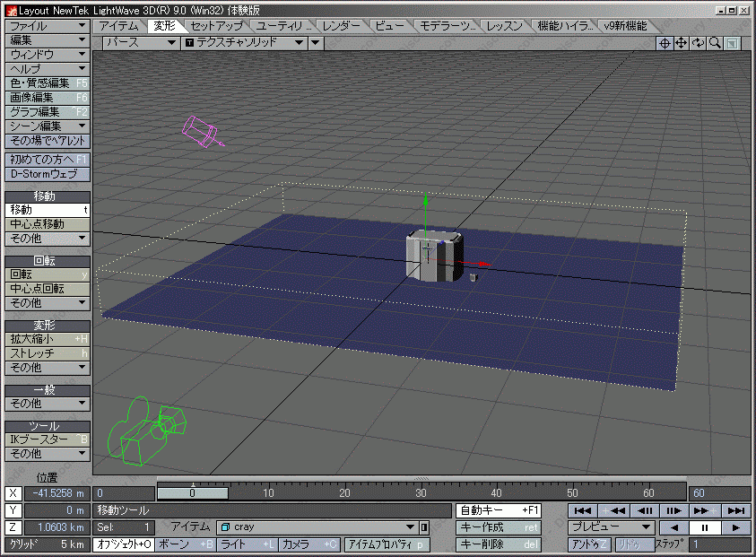
Task: Toggle the X axis channel button
Action: (x=13, y=492)
